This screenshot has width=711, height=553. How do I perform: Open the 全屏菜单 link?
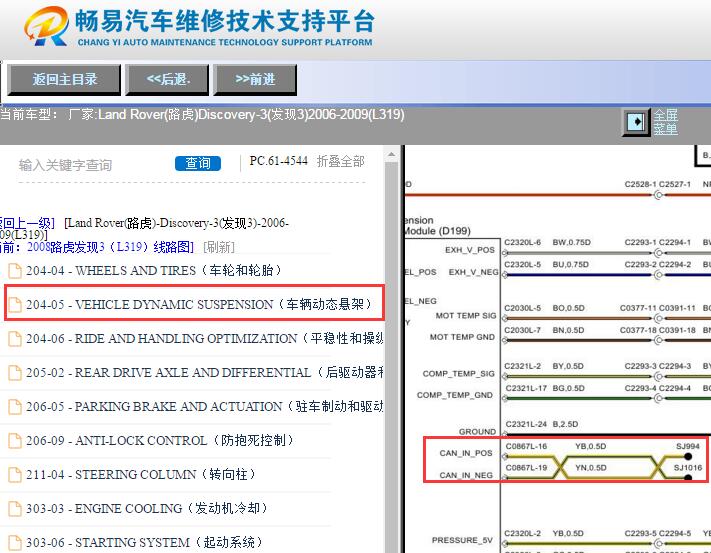(665, 122)
